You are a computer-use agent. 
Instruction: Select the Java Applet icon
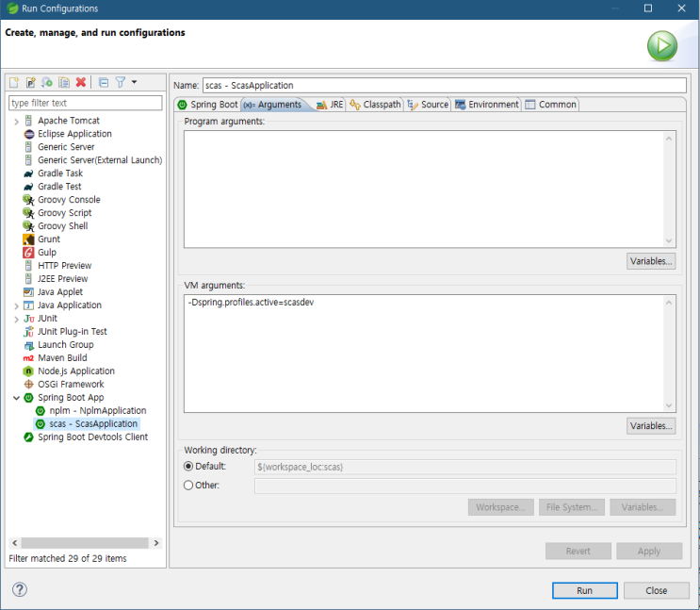[x=28, y=292]
